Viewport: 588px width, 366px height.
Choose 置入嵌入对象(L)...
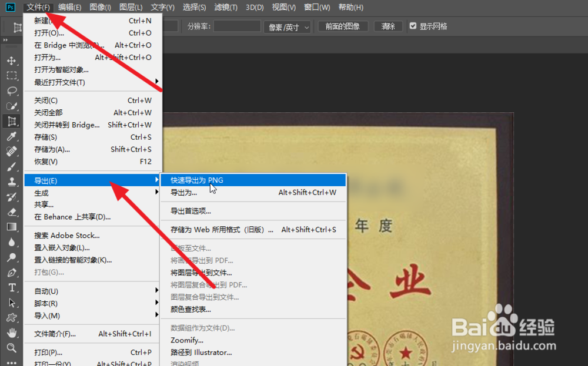tap(93, 248)
